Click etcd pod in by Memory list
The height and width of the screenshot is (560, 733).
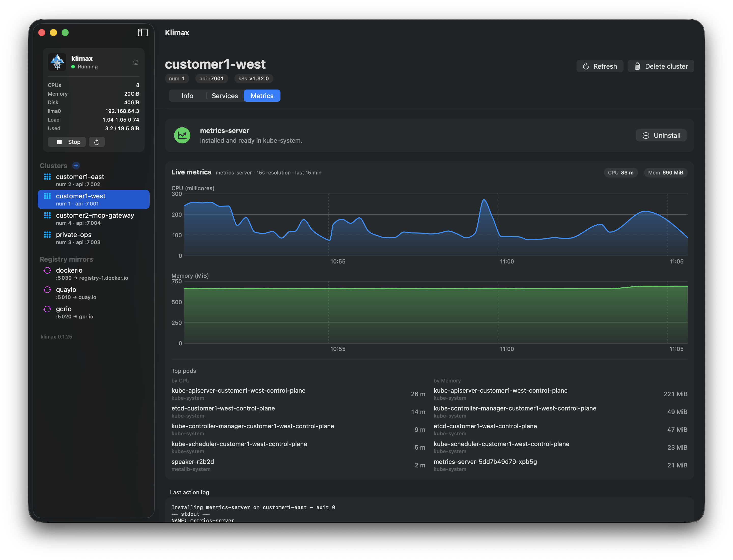click(560, 430)
